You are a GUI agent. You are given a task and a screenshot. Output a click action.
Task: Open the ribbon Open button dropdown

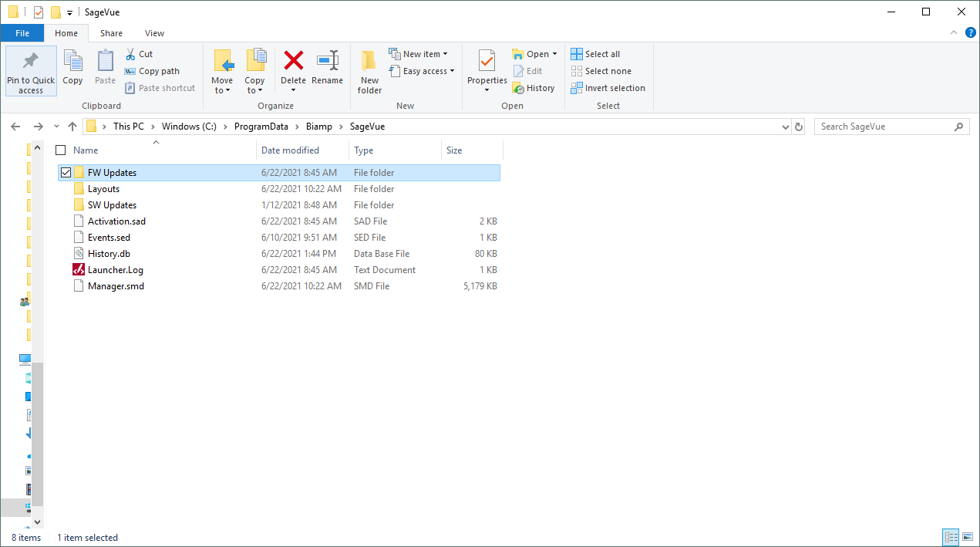point(554,54)
